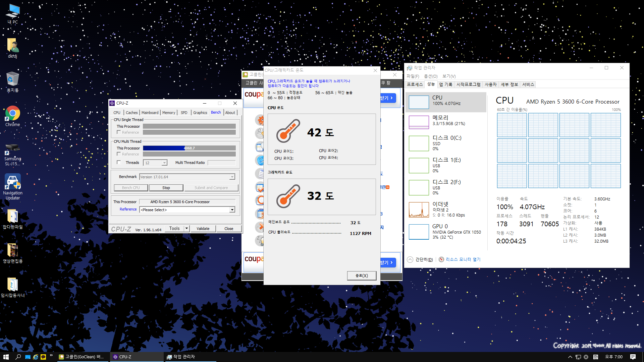This screenshot has height=362, width=644.
Task: Open the 임시잡동사니 folder icon
Action: click(13, 287)
